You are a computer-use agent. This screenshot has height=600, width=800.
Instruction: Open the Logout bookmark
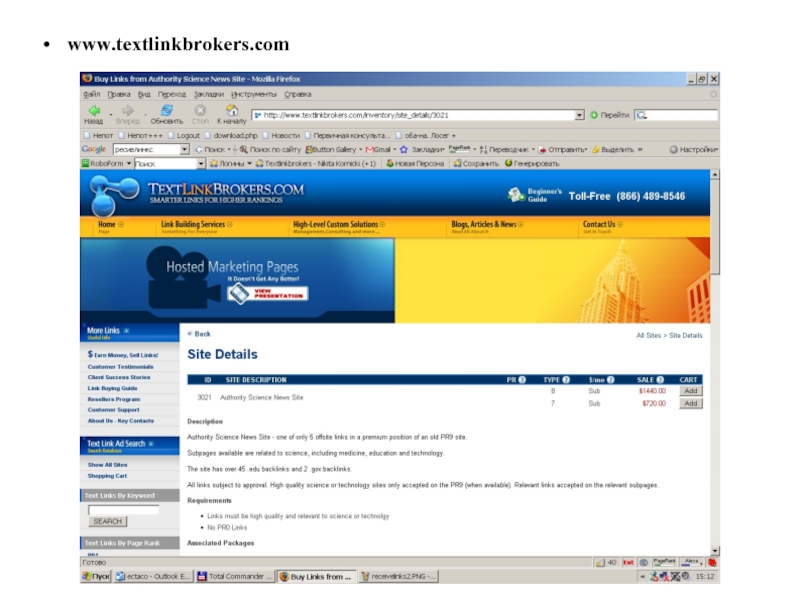(184, 136)
